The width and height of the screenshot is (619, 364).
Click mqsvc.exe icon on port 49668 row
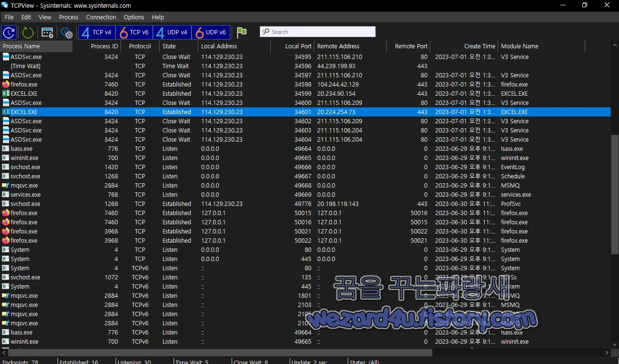coord(6,185)
